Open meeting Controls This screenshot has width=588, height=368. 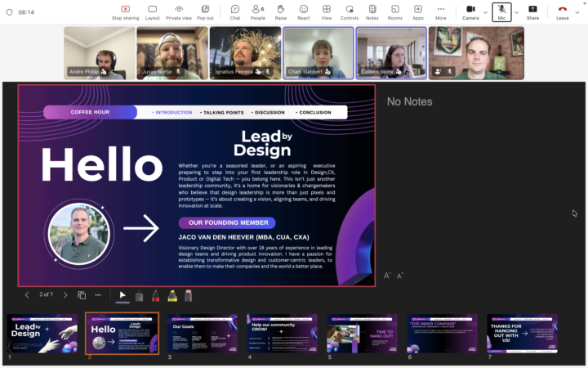pyautogui.click(x=350, y=12)
